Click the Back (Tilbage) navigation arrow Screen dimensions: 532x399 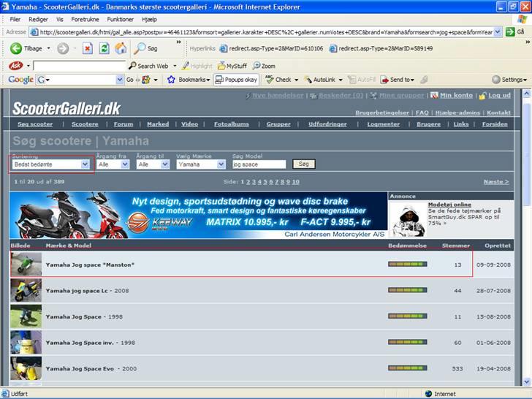pyautogui.click(x=16, y=48)
